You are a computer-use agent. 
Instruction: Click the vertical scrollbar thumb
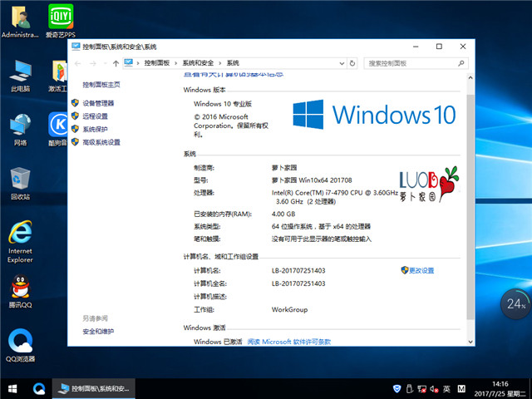(x=470, y=207)
